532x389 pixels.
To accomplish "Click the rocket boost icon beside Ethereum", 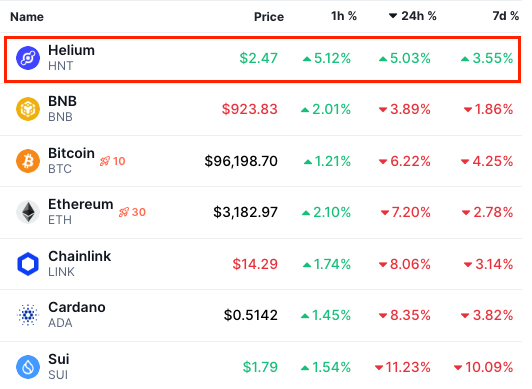I will point(124,213).
